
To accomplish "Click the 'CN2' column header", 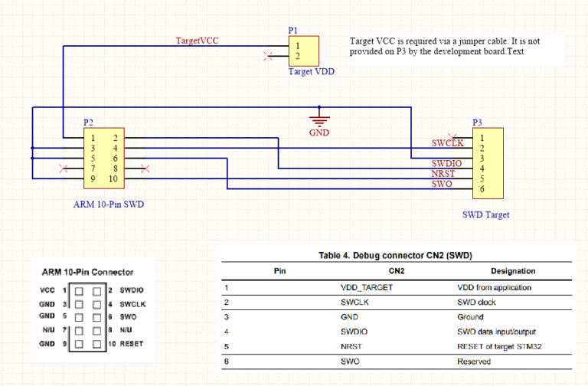I will (x=397, y=271).
